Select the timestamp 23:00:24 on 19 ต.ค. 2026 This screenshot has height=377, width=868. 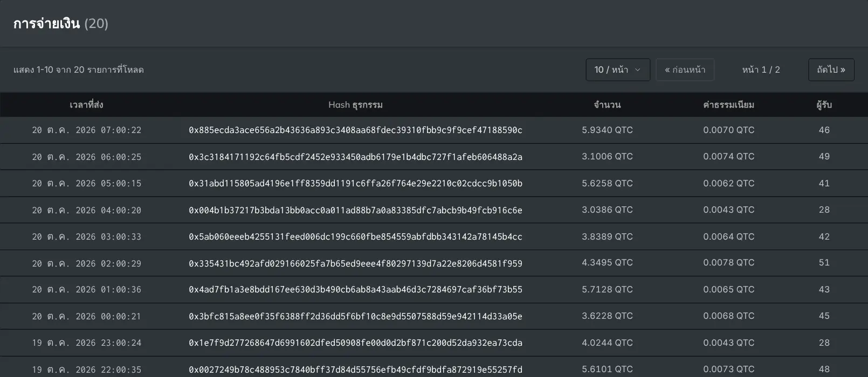click(86, 343)
